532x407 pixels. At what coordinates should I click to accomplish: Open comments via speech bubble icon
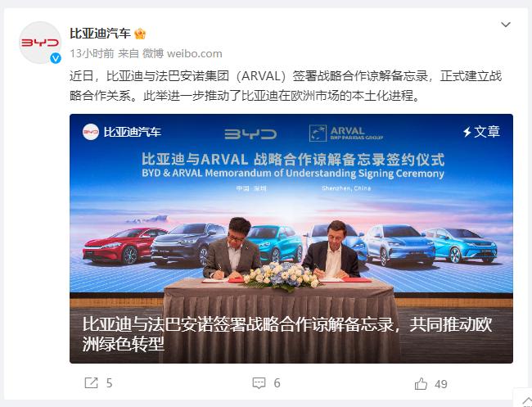(x=259, y=383)
